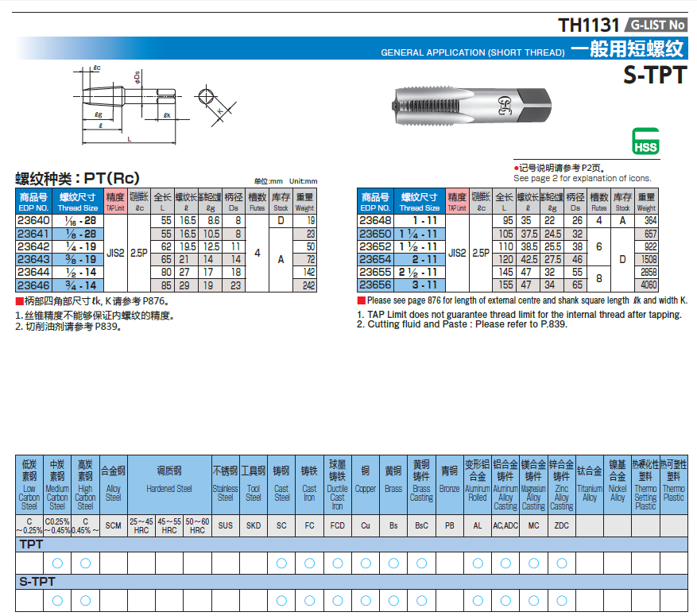Click the S-TPT row circle under Zinc Alloy Casting
This screenshot has height=616, width=697.
tap(561, 601)
